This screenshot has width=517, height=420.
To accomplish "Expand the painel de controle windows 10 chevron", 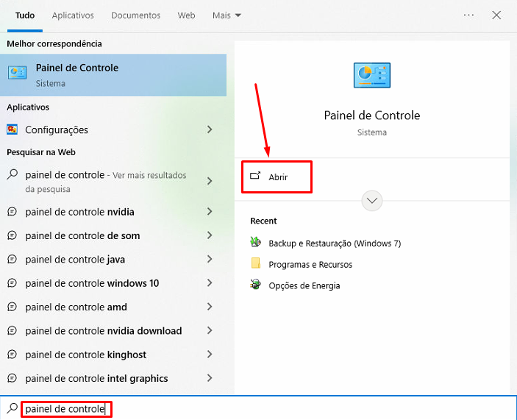I will click(x=210, y=282).
